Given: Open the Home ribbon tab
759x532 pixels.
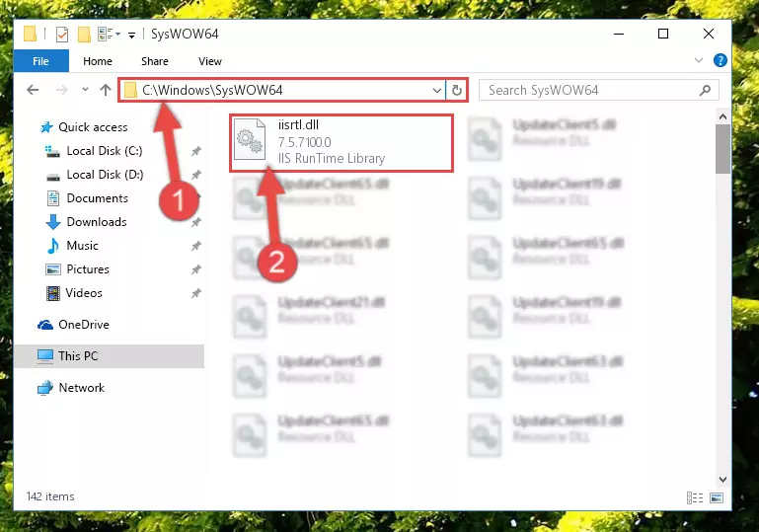Looking at the screenshot, I should click(x=98, y=61).
